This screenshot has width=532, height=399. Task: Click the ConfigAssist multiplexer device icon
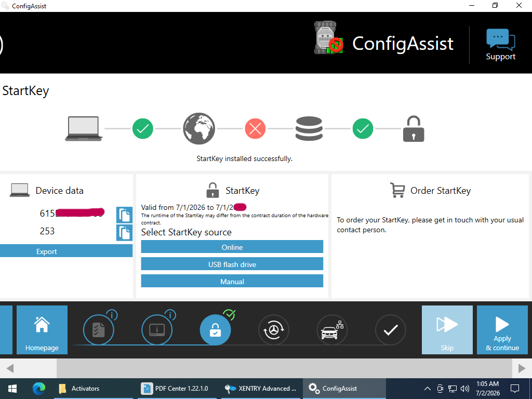click(x=328, y=37)
